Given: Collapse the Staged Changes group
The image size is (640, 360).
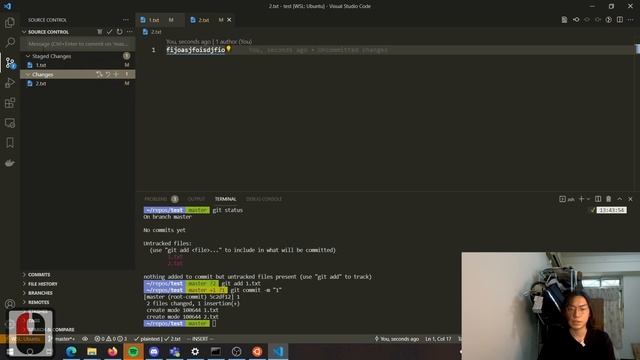Looking at the screenshot, I should (x=28, y=56).
